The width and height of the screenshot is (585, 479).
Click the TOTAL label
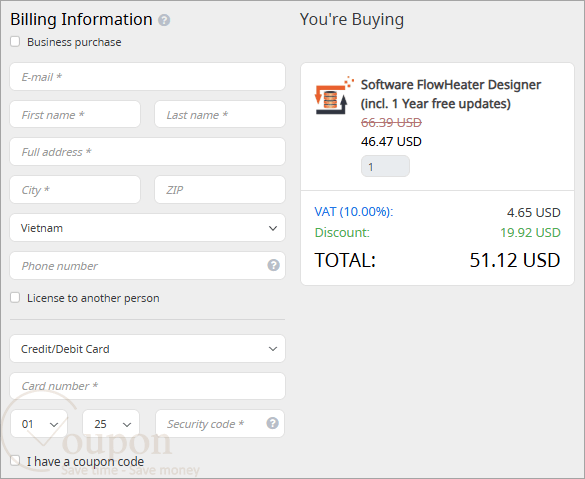[x=345, y=260]
